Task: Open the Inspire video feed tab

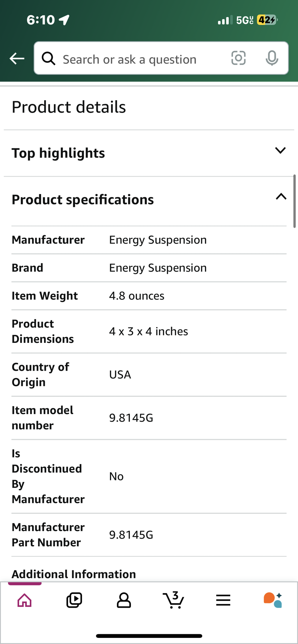Action: click(74, 601)
